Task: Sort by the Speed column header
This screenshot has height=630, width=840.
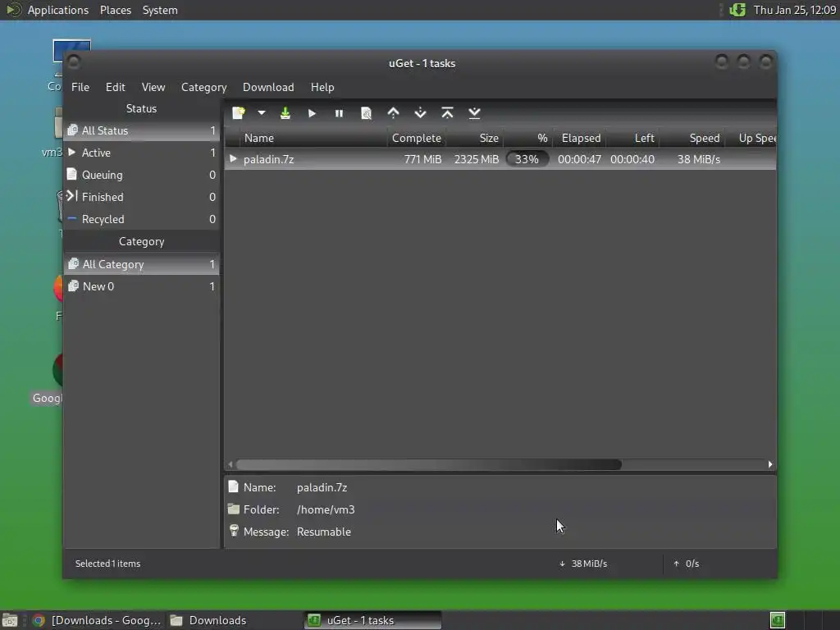Action: coord(692,138)
